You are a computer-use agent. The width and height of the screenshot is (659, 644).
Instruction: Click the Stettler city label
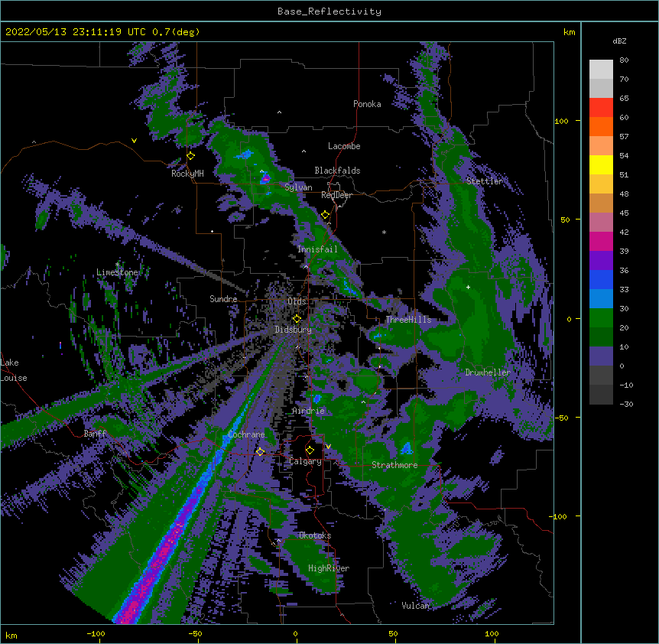(x=485, y=181)
